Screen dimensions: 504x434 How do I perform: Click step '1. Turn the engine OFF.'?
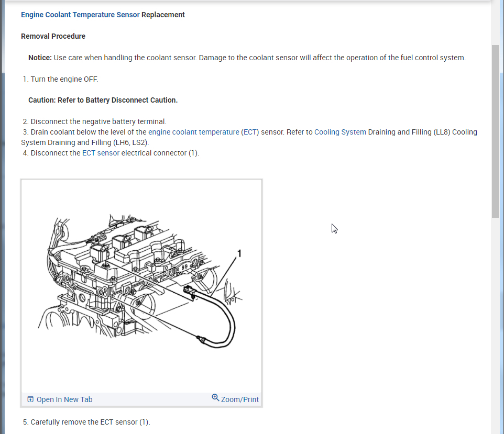tap(60, 80)
